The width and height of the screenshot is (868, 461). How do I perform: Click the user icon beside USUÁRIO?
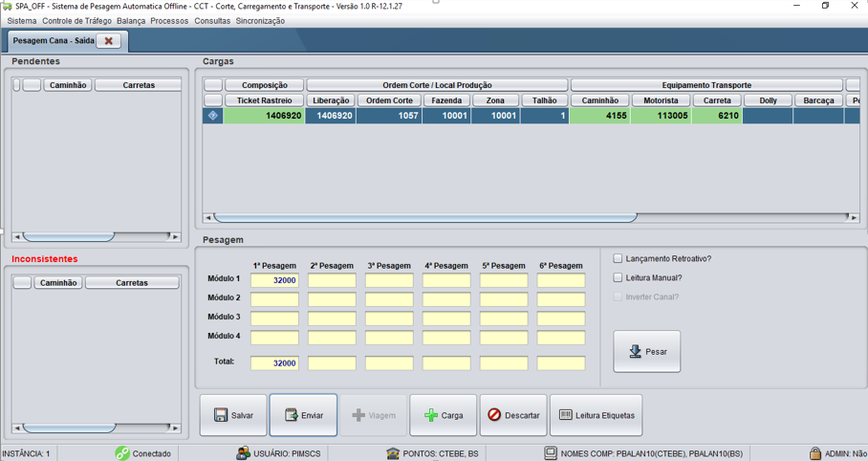pyautogui.click(x=243, y=453)
